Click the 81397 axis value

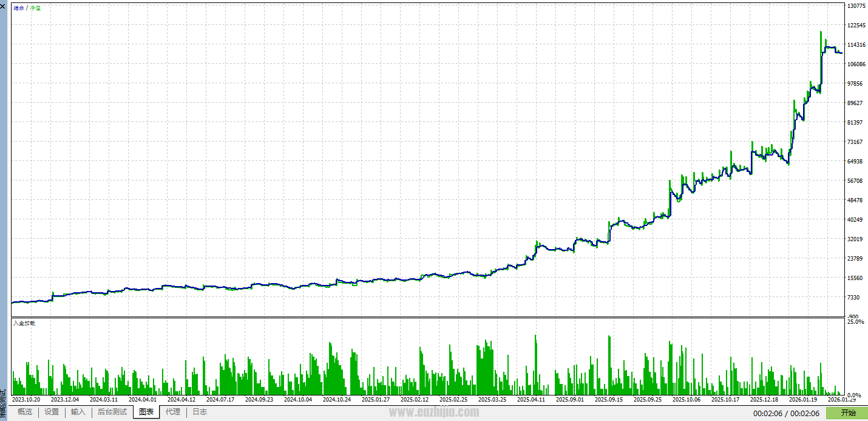[855, 123]
